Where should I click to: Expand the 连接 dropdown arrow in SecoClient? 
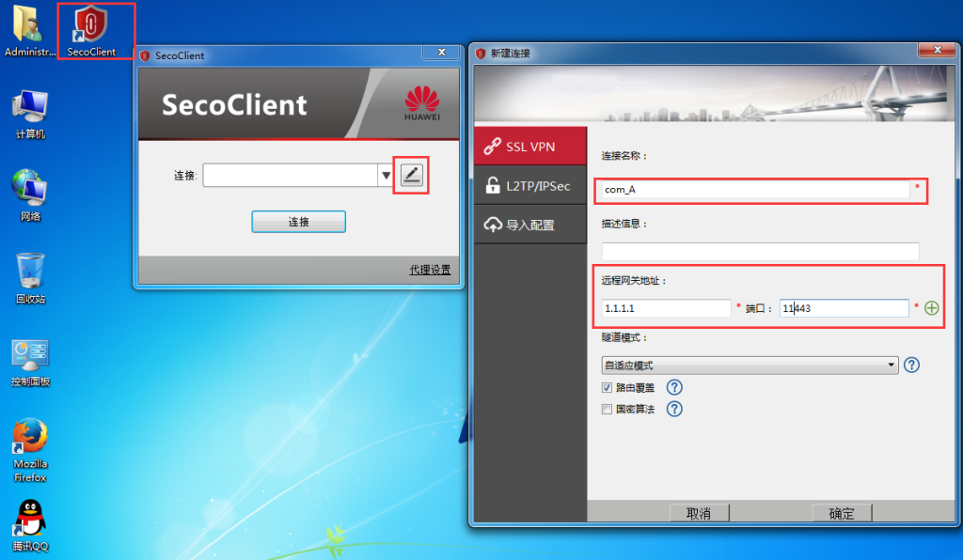point(386,176)
